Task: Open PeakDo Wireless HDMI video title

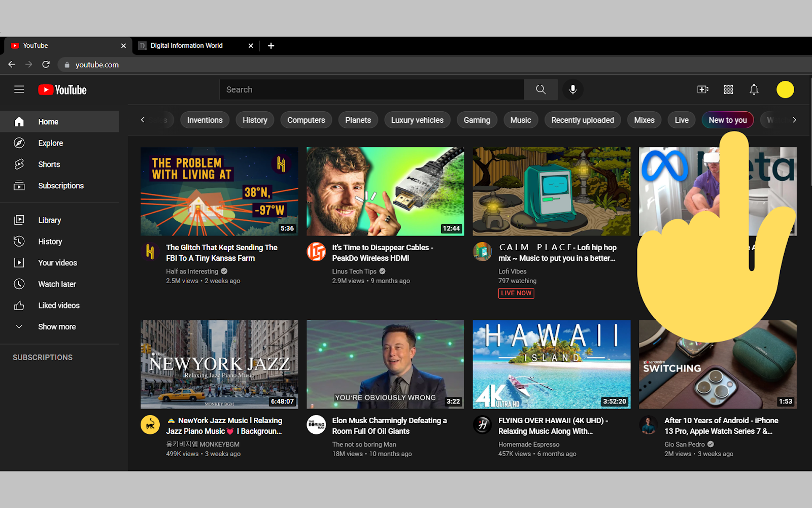Action: click(383, 253)
